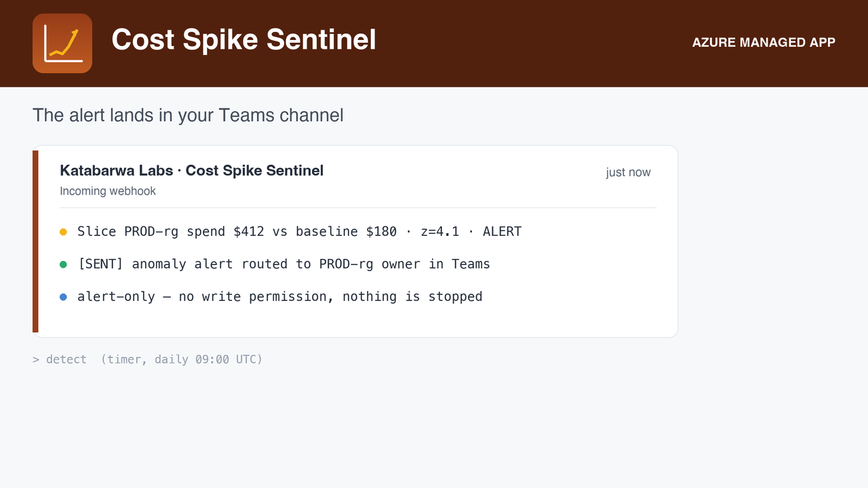The width and height of the screenshot is (868, 488).
Task: Click the Cost Spike Sentinel chart logo
Action: tap(62, 43)
